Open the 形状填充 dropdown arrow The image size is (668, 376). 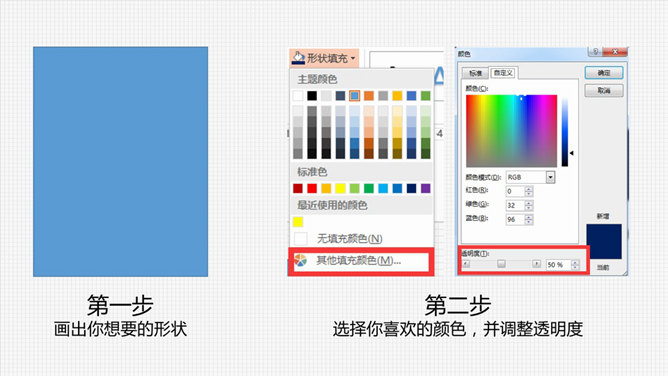pos(353,58)
